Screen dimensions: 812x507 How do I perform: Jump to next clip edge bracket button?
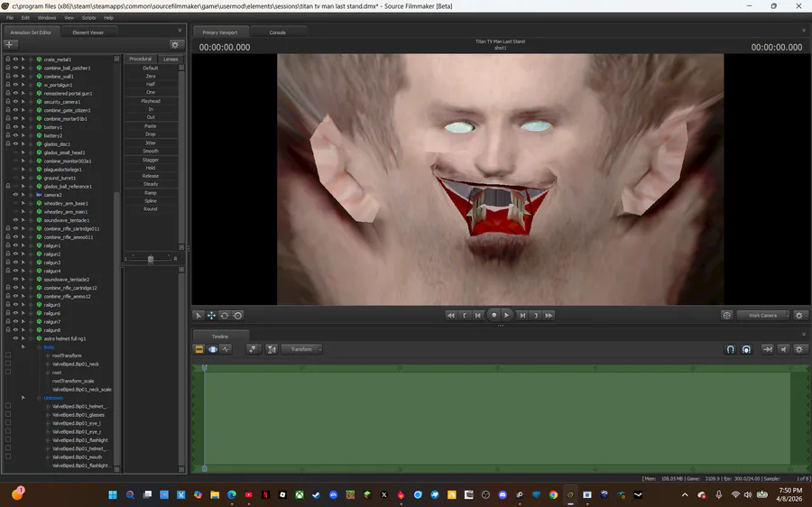535,316
